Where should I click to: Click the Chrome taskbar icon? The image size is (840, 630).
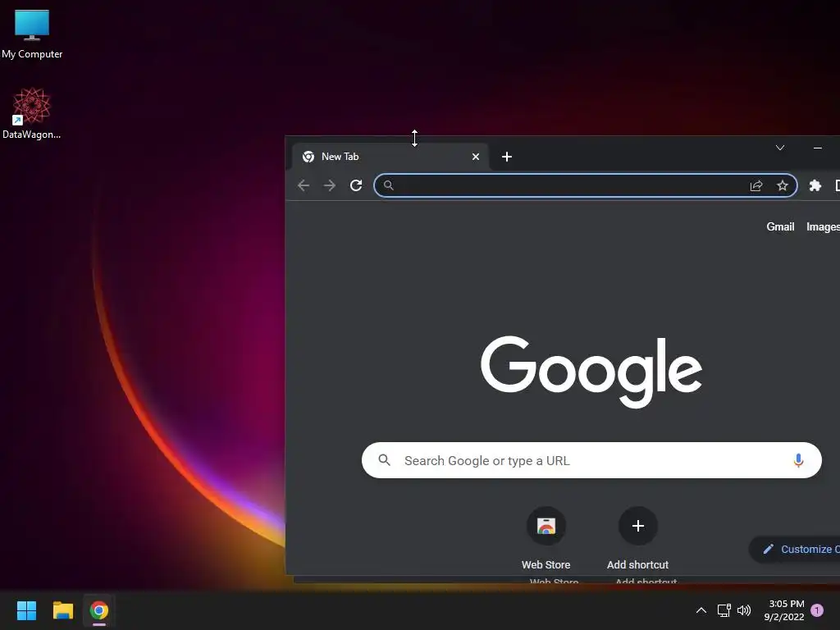[99, 610]
